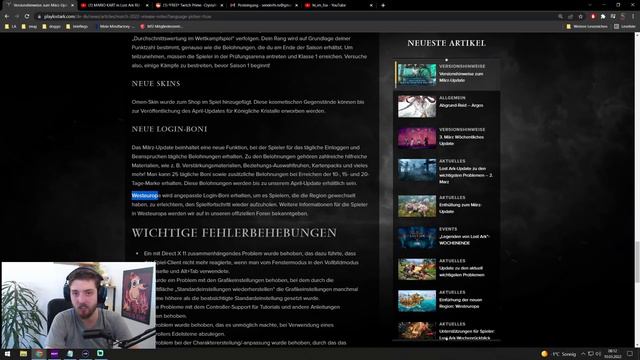Viewport: 640px width, 360px height.
Task: Open a new browser tab with the plus button
Action: [383, 5]
